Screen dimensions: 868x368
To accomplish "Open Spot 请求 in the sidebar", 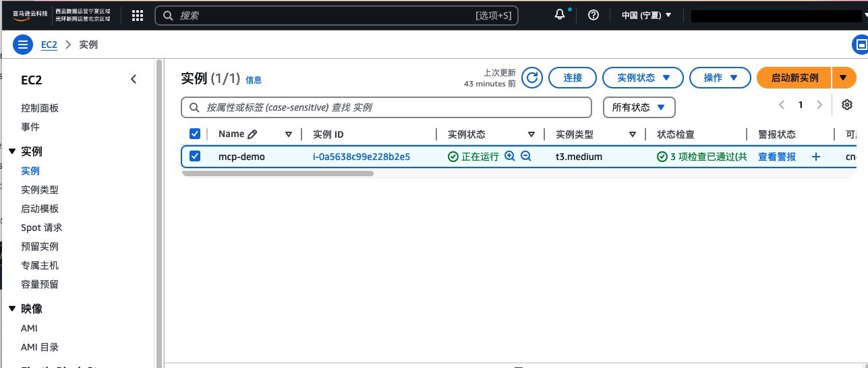I will click(x=42, y=228).
